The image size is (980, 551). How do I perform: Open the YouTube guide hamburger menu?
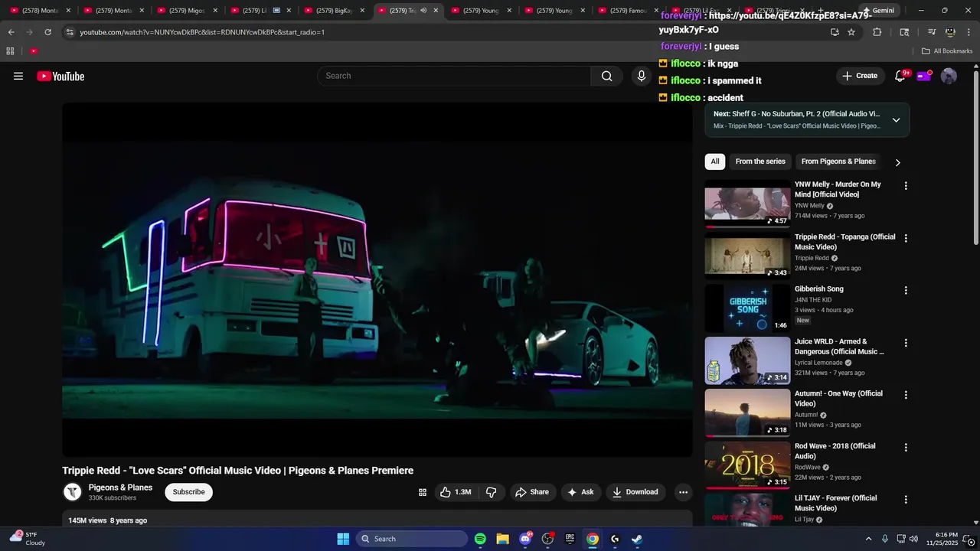[18, 76]
